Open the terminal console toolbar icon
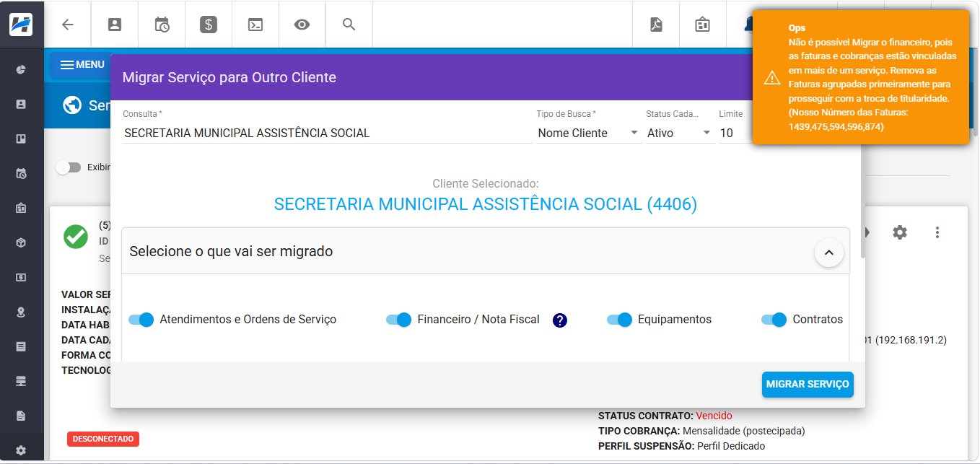980x464 pixels. click(x=255, y=25)
